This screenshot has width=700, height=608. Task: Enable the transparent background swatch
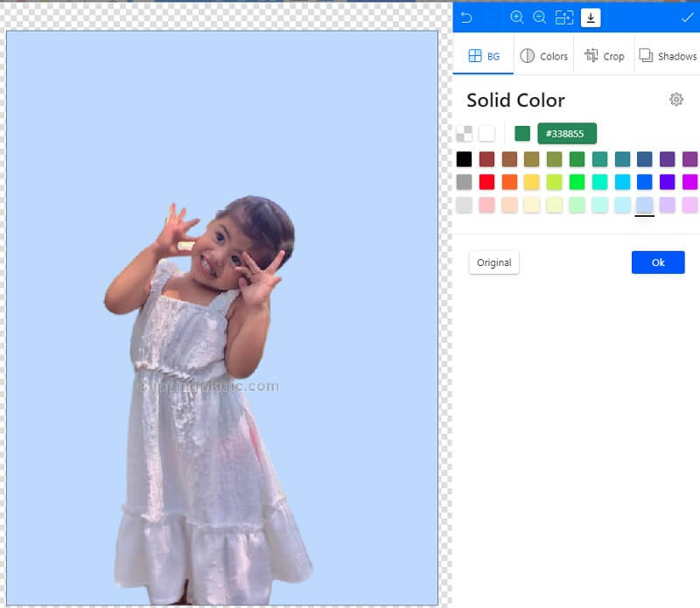point(464,134)
